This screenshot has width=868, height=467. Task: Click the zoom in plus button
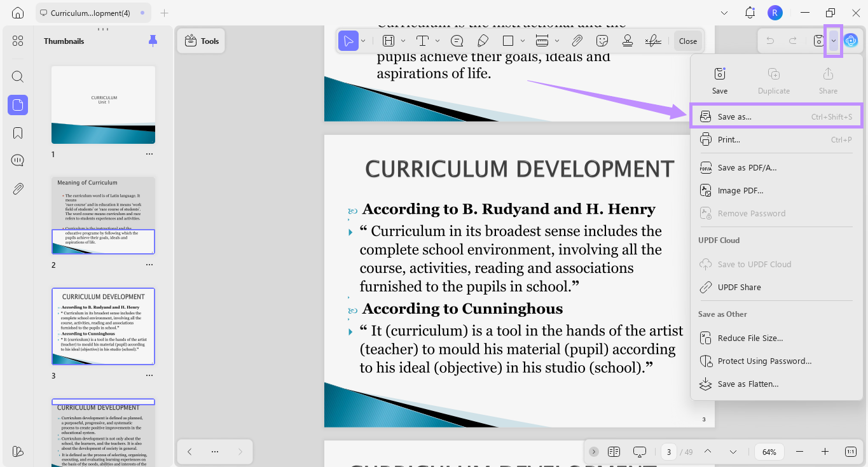[825, 452]
